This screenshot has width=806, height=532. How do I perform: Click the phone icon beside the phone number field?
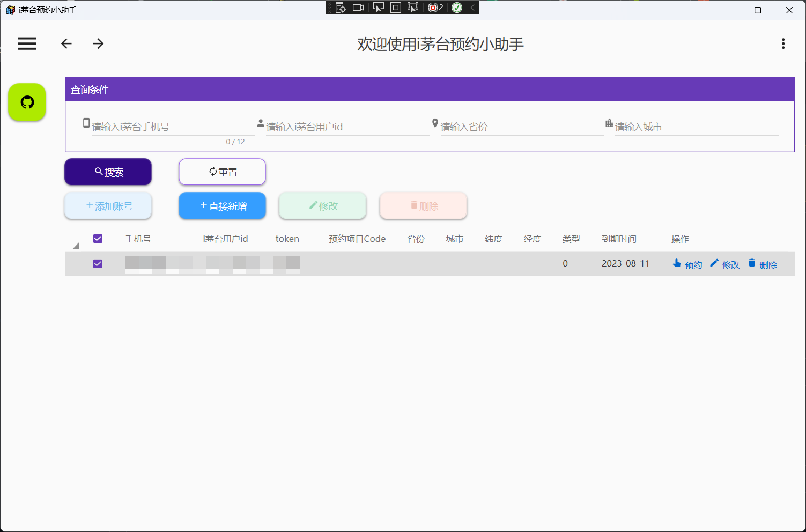coord(86,123)
